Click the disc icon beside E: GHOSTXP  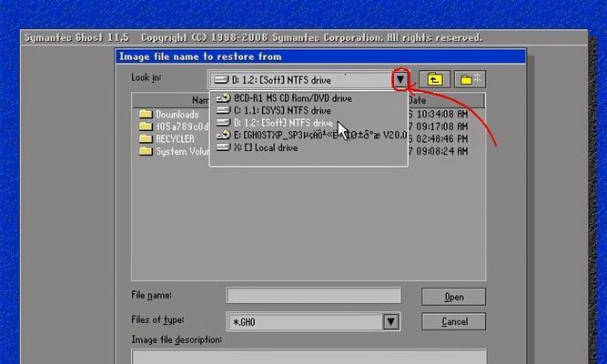pyautogui.click(x=223, y=135)
